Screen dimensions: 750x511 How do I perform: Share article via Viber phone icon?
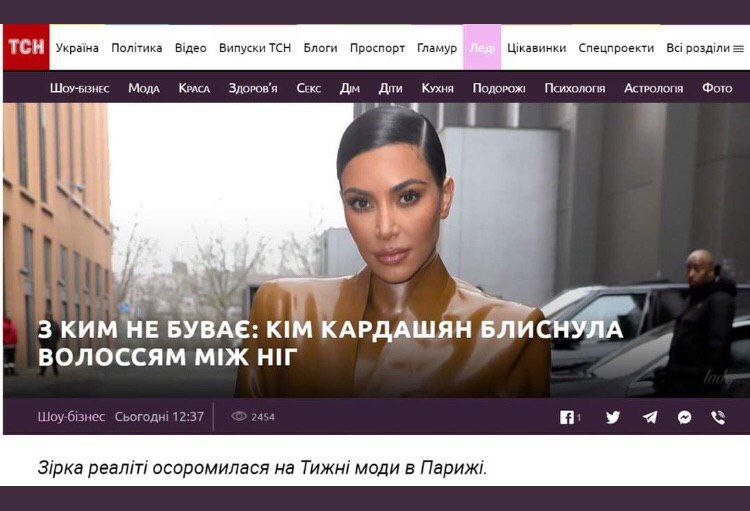pyautogui.click(x=718, y=417)
